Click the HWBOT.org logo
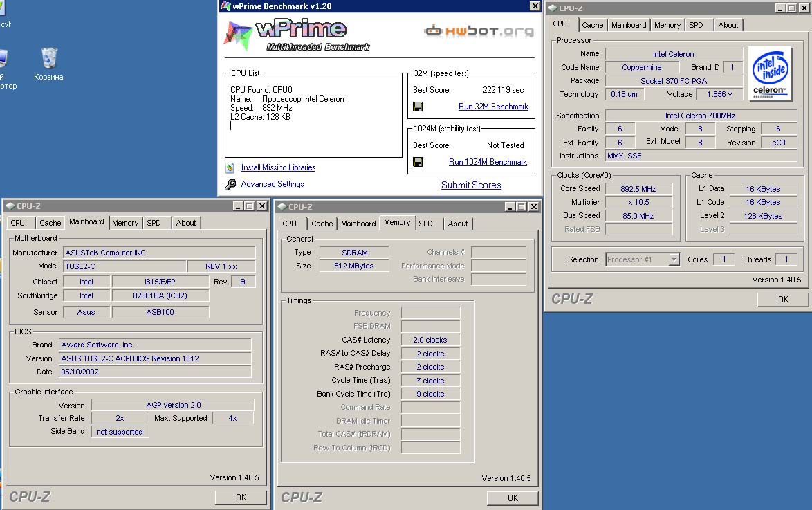The image size is (812, 510). tap(479, 31)
